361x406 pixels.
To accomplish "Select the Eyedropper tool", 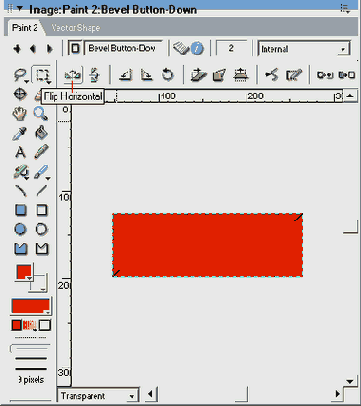I will [20, 133].
